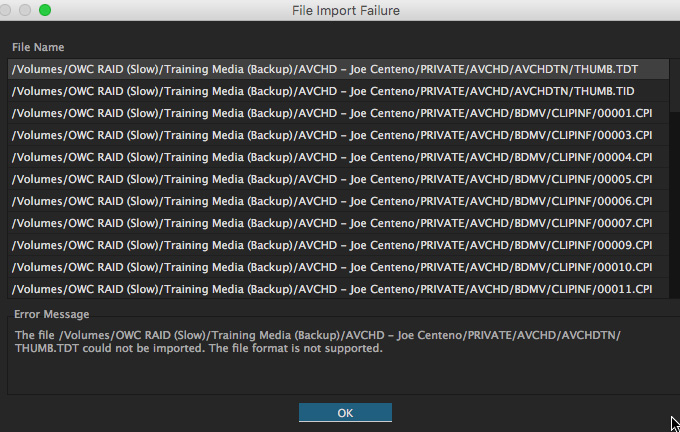Click the grayed-out minimize window button

25,10
